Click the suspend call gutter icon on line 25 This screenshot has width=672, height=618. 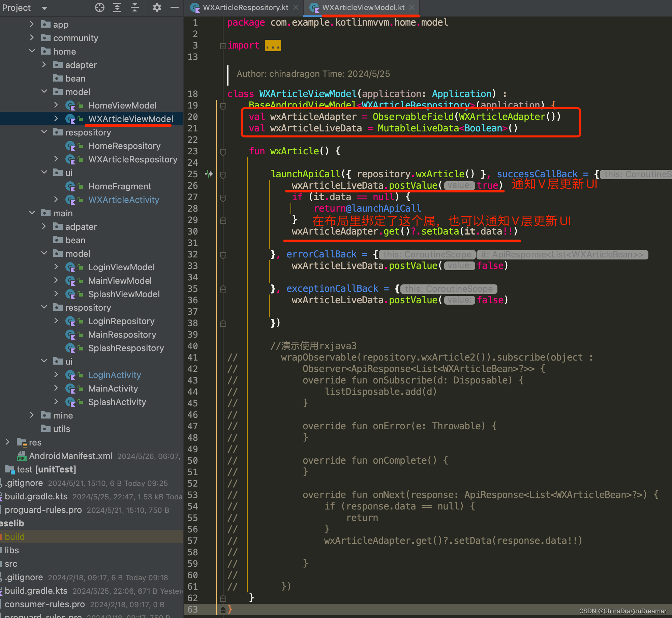coord(209,174)
